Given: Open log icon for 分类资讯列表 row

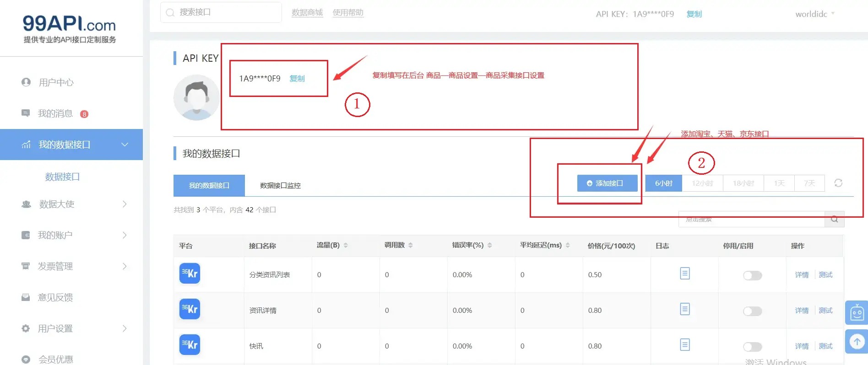Looking at the screenshot, I should point(684,274).
